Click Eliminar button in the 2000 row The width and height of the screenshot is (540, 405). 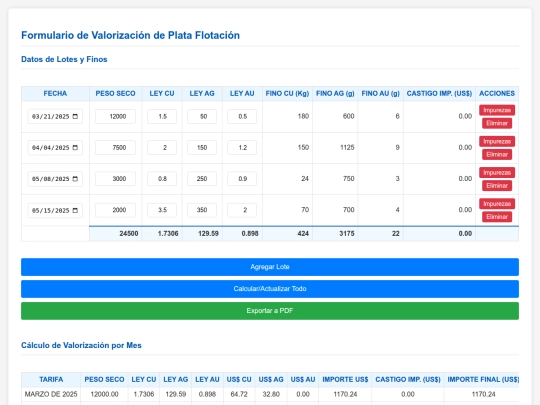pos(497,217)
